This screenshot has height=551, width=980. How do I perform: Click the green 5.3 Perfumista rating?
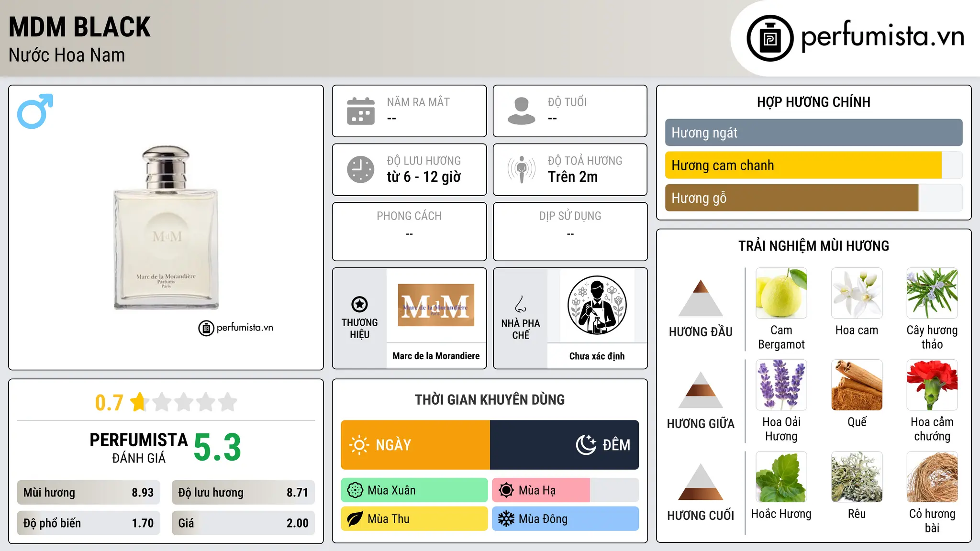click(217, 448)
